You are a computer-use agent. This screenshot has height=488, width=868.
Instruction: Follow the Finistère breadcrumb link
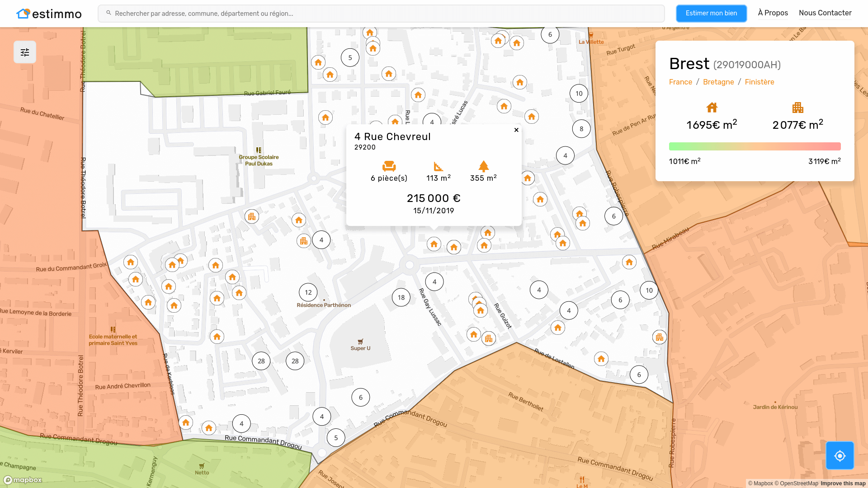point(759,82)
